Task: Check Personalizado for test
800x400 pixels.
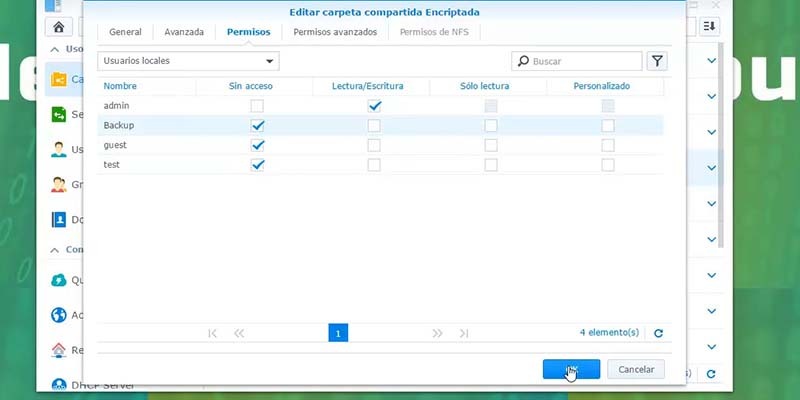Action: point(608,165)
